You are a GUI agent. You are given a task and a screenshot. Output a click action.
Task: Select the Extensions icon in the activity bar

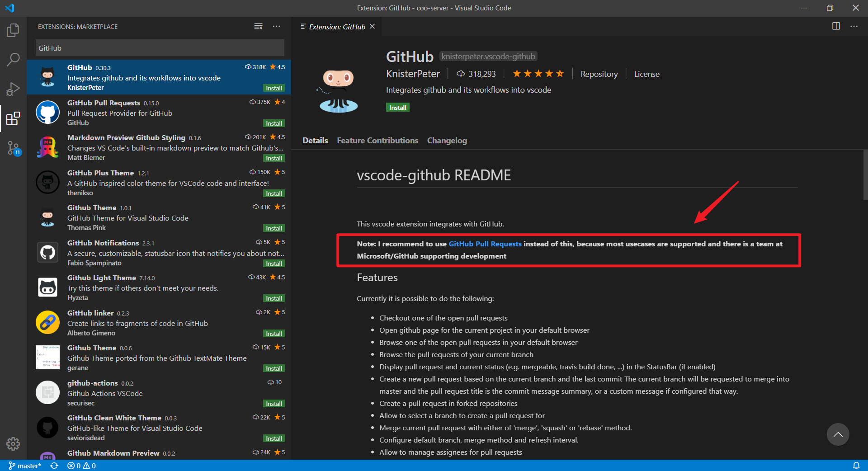coord(13,119)
